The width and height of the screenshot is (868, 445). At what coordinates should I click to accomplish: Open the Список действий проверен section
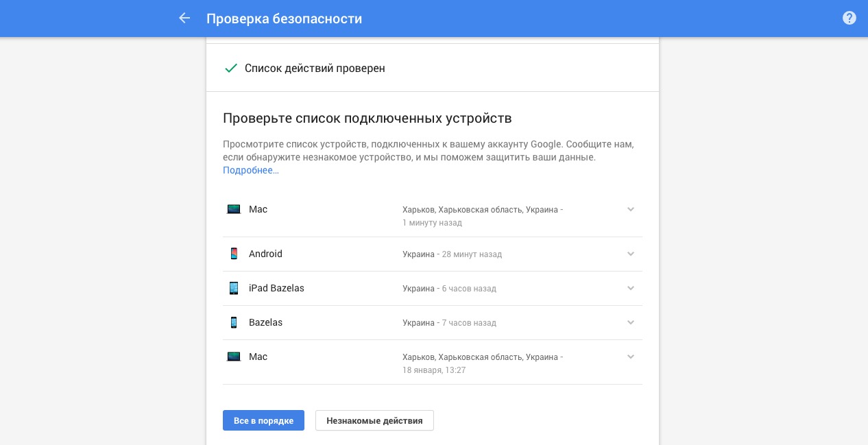(x=315, y=69)
